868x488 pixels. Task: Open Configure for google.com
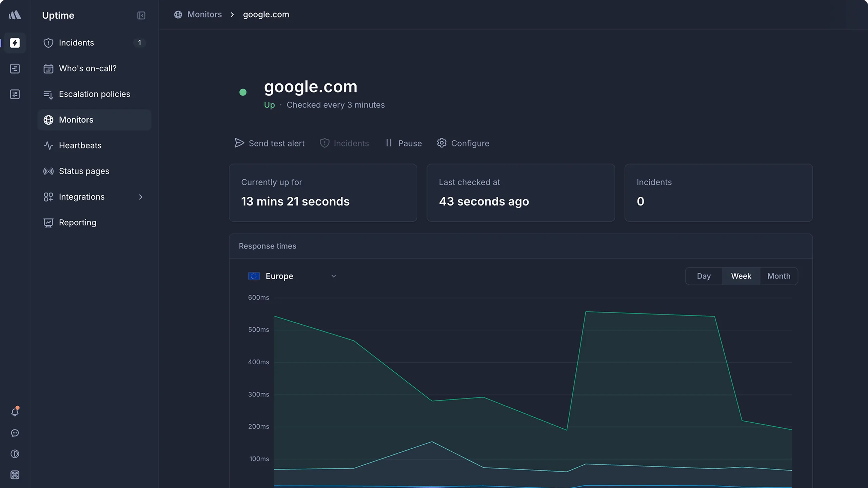463,143
